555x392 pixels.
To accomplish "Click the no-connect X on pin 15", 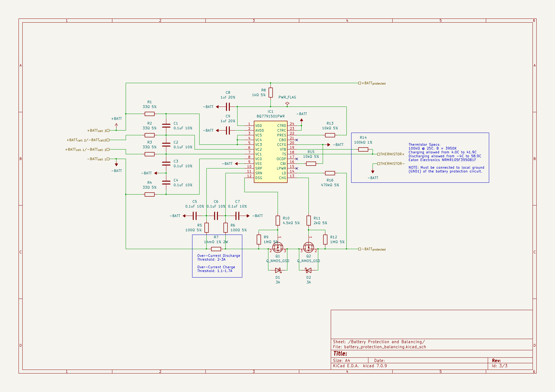I will pos(297,168).
